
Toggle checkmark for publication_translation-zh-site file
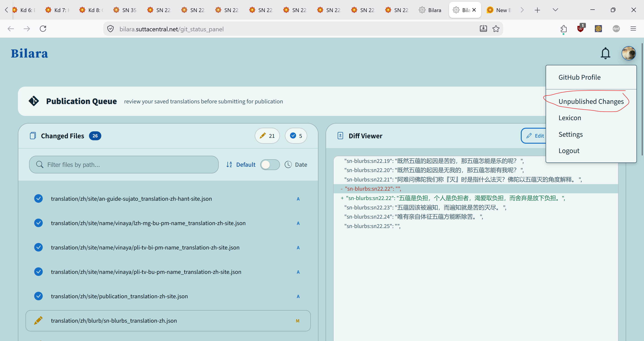click(38, 296)
